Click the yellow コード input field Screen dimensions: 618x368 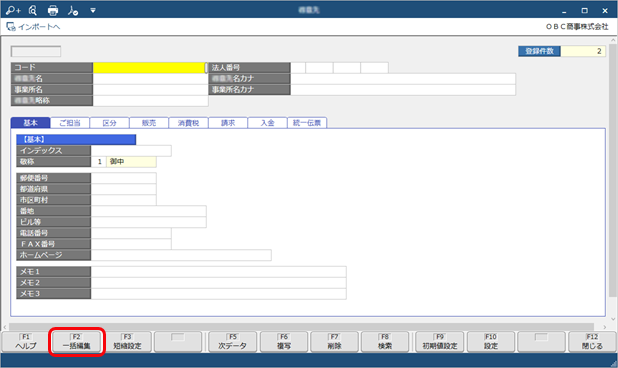(149, 68)
